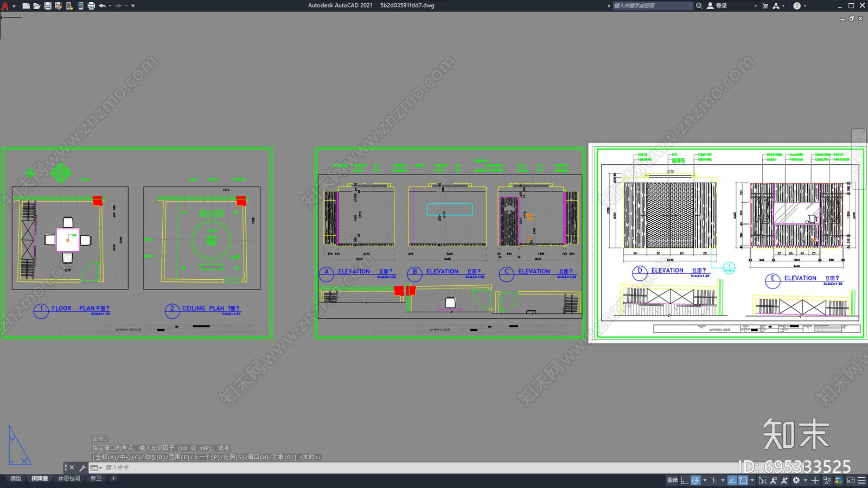Image resolution: width=868 pixels, height=488 pixels.
Task: Add a new layout with plus tab
Action: [x=113, y=478]
